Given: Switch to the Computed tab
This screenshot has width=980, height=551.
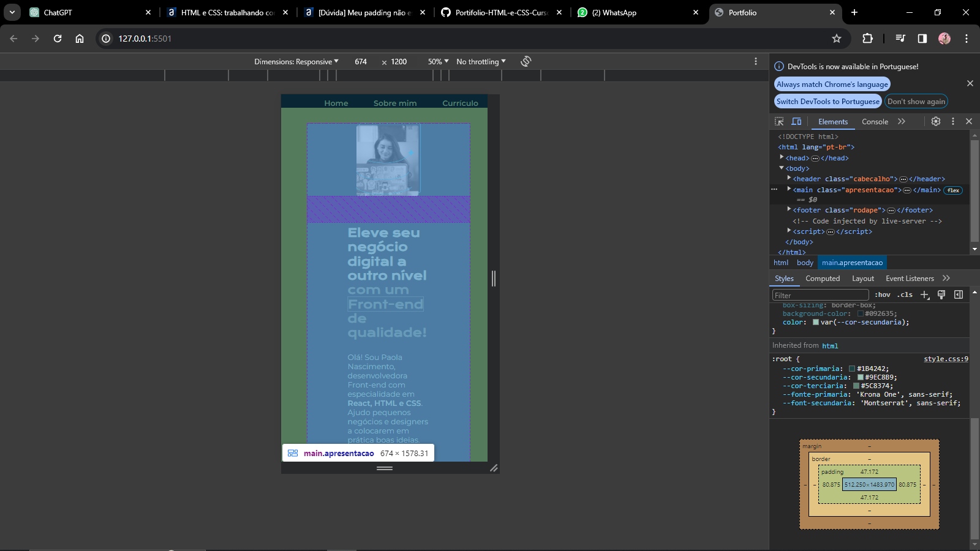Looking at the screenshot, I should pyautogui.click(x=823, y=279).
